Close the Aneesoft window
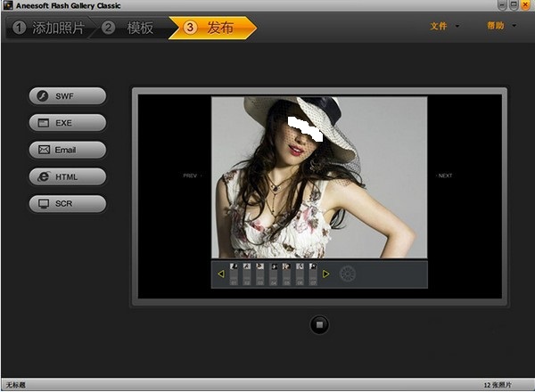The width and height of the screenshot is (535, 392). click(525, 4)
